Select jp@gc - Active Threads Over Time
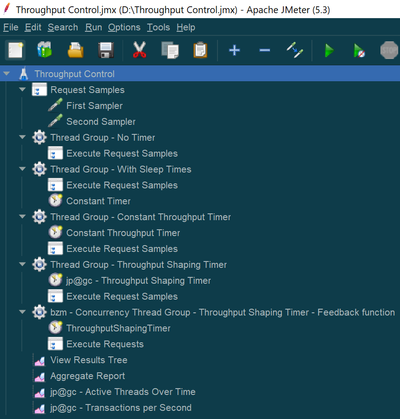The image size is (400, 419). (x=123, y=392)
